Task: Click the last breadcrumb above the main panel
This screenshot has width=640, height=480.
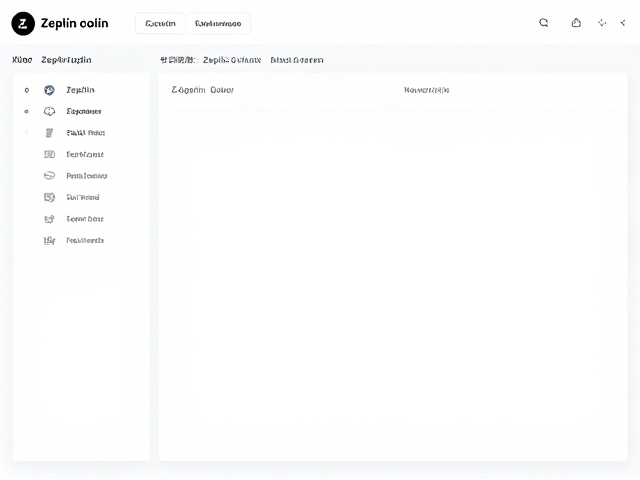Action: click(x=297, y=60)
